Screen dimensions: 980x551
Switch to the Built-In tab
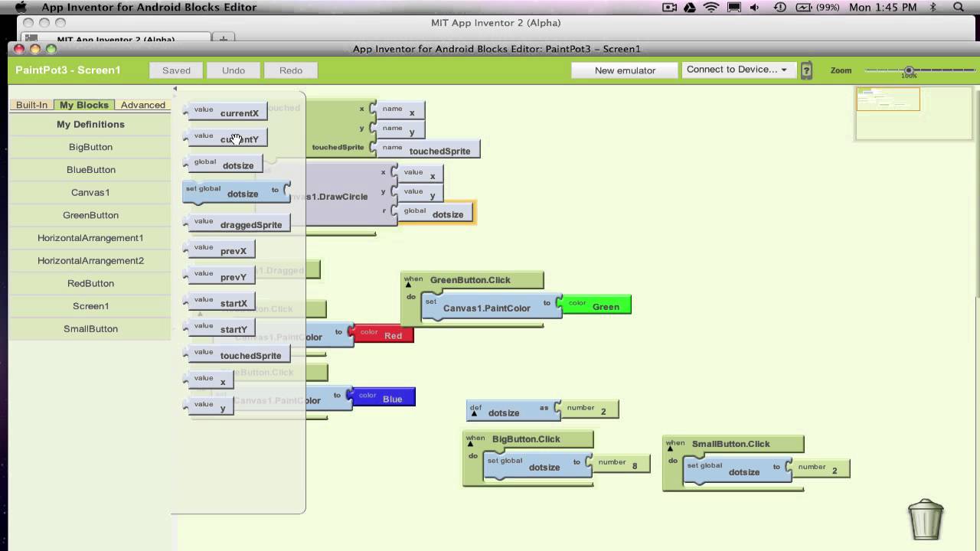tap(31, 105)
